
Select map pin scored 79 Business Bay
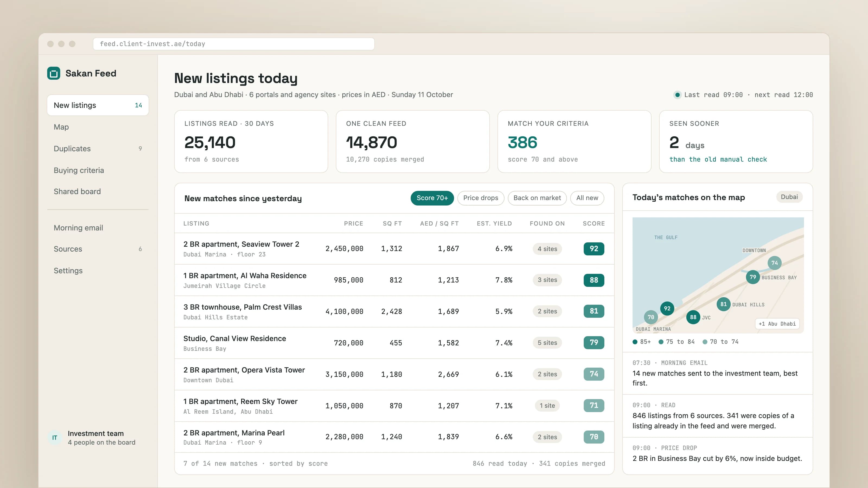pyautogui.click(x=753, y=277)
